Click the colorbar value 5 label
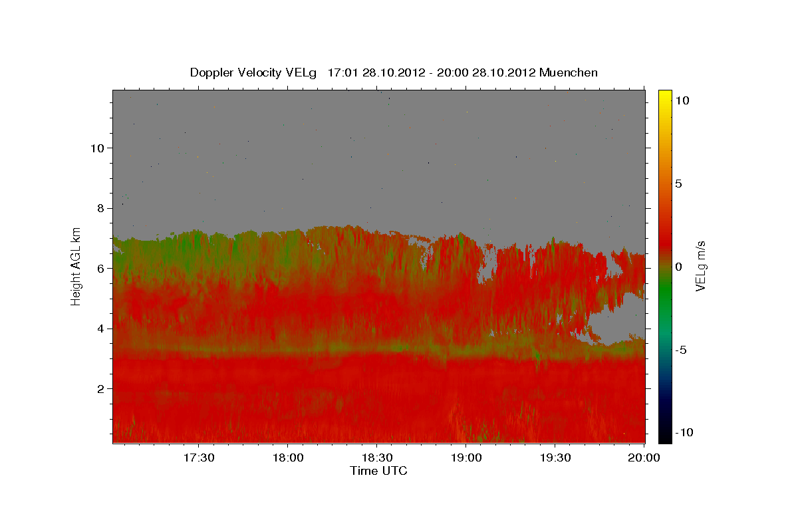Viewport: 798px width, 532px height. [x=678, y=183]
